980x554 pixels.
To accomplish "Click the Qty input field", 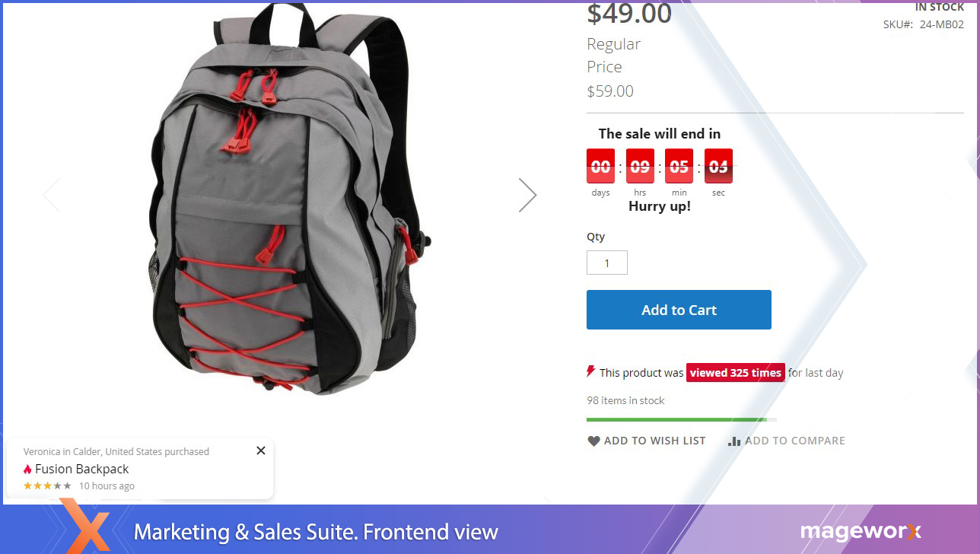I will coord(607,263).
